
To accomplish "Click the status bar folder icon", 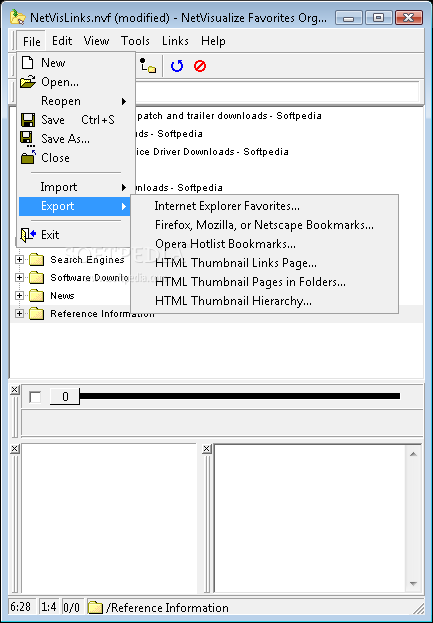I will pos(95,608).
